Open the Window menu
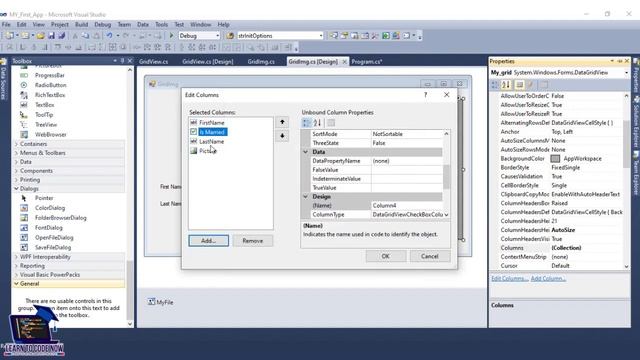Viewport: 640px width, 360px height. 200,24
